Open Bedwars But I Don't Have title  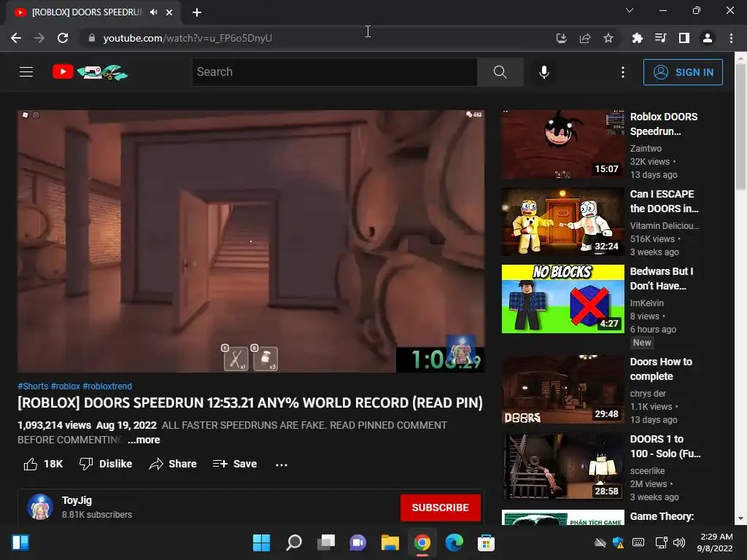tap(662, 279)
